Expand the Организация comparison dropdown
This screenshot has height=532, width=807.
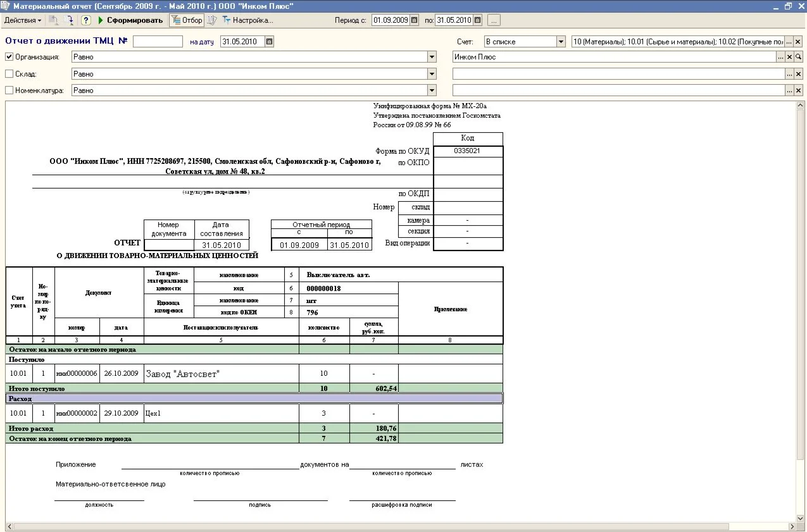(432, 57)
